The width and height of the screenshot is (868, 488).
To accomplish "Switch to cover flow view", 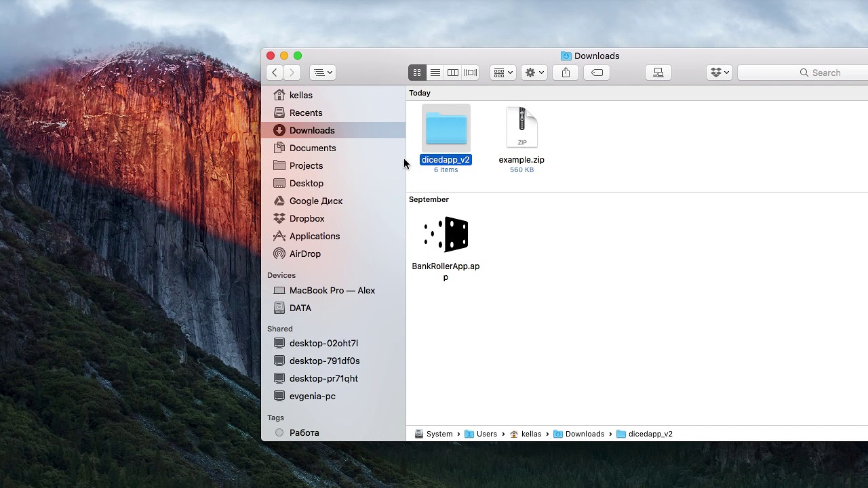I will tap(471, 73).
